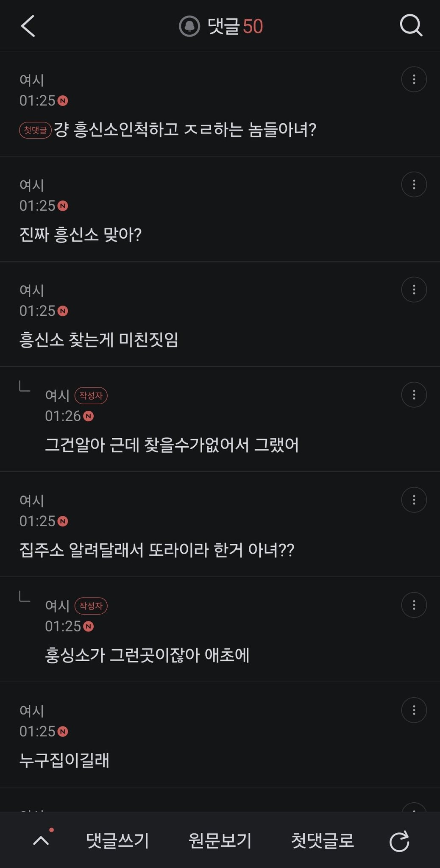Open options for '흥싱소가 그런곳이잖아 애초에' reply
The height and width of the screenshot is (868, 440).
point(414,605)
